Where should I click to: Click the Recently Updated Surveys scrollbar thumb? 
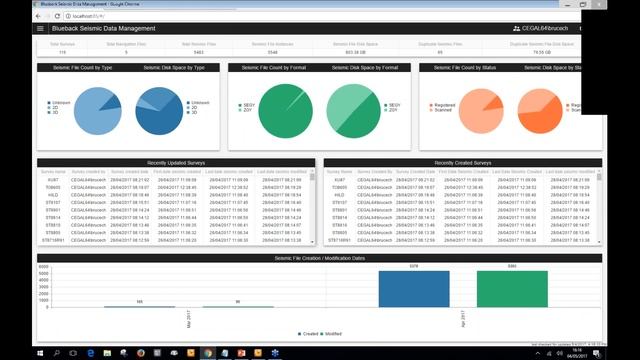(313, 177)
